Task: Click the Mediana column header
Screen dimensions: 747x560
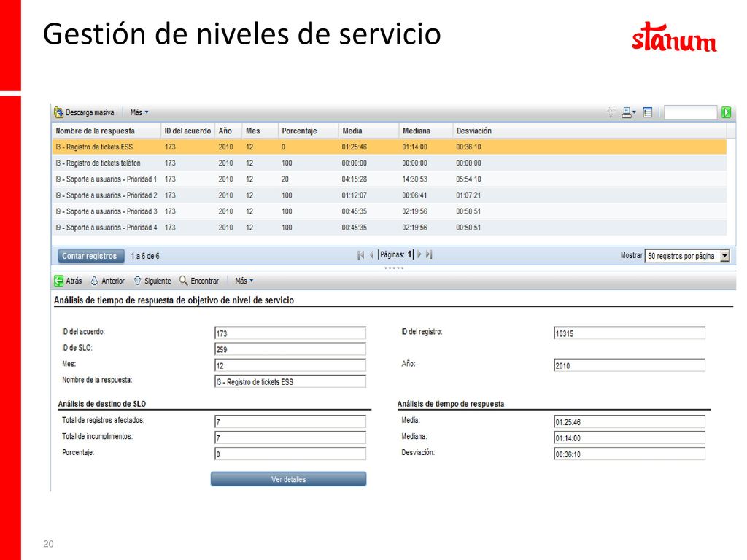Action: [x=425, y=131]
